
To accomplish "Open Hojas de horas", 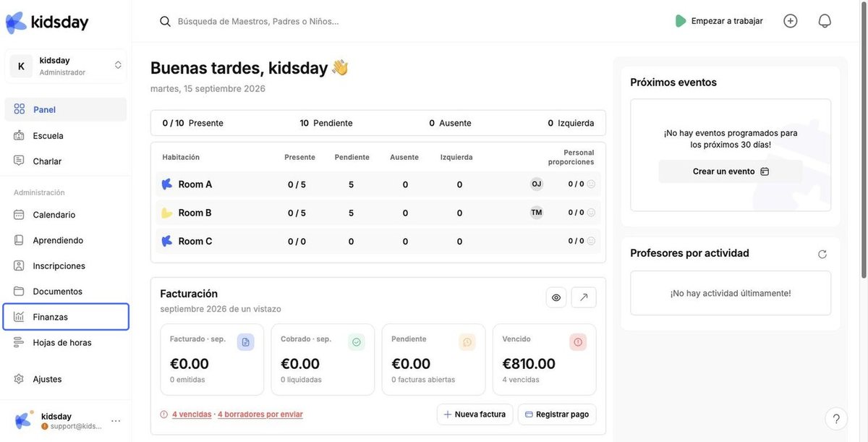I will point(66,342).
